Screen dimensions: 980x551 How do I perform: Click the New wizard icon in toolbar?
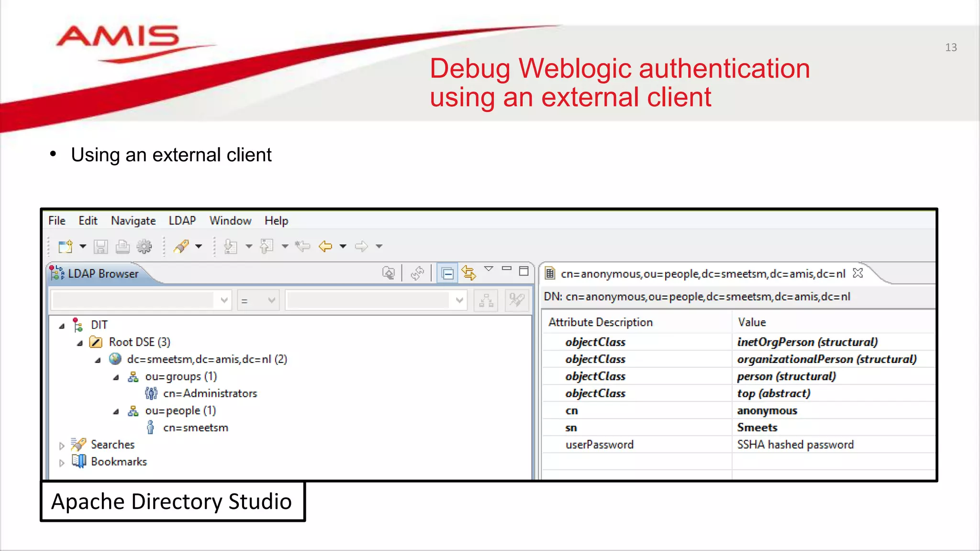pyautogui.click(x=65, y=246)
